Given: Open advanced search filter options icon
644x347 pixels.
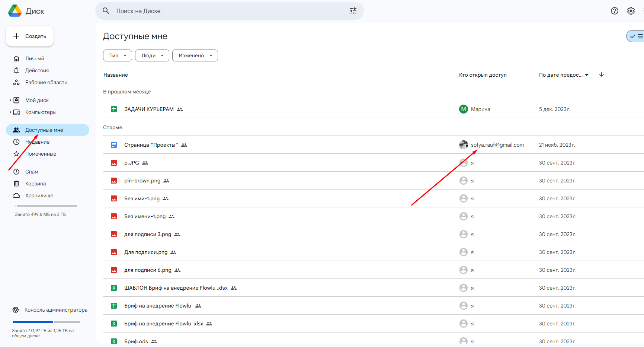Looking at the screenshot, I should tap(353, 11).
